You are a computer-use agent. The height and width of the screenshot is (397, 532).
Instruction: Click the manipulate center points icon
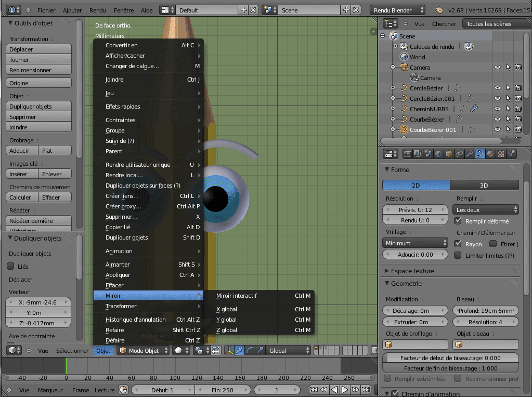tap(216, 350)
